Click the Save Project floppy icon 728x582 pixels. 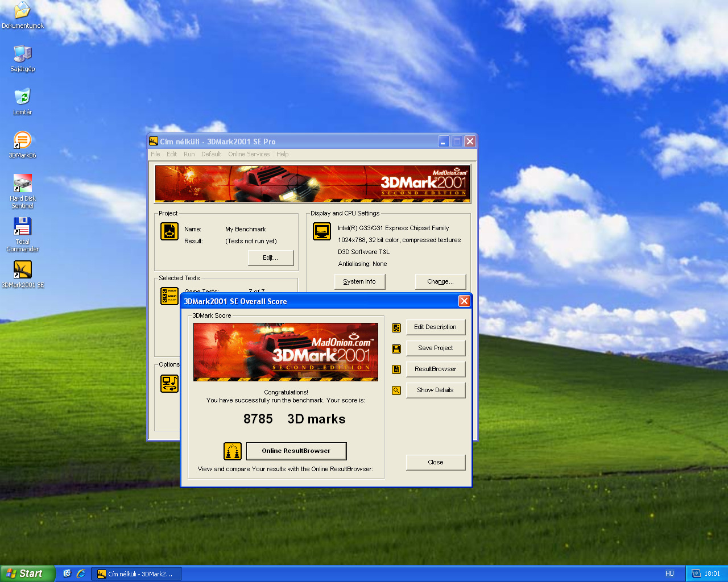[396, 348]
